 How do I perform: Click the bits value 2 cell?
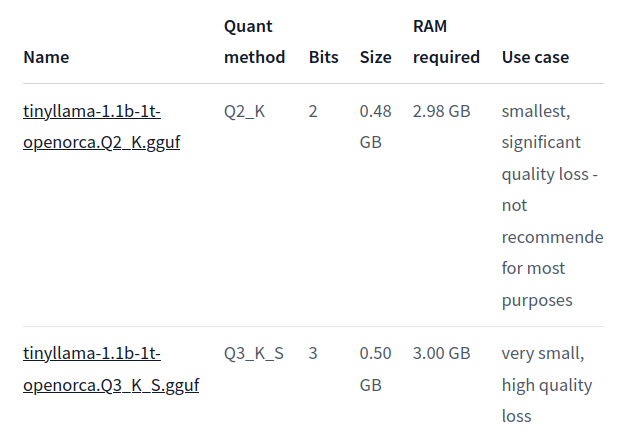click(313, 111)
